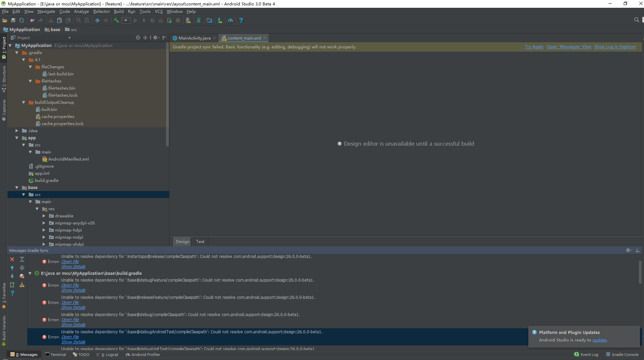Collapse all in the Project panel header
This screenshot has height=360, width=644.
(145, 38)
